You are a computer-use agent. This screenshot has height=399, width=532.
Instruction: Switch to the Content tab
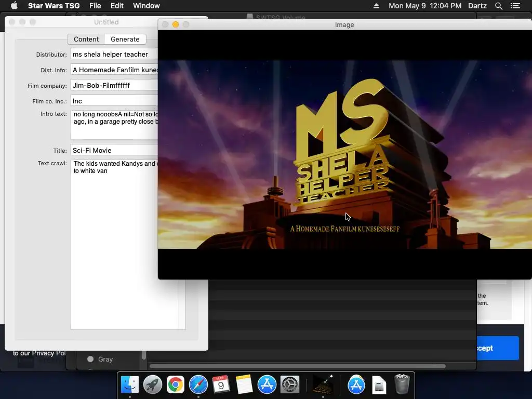[x=86, y=39]
